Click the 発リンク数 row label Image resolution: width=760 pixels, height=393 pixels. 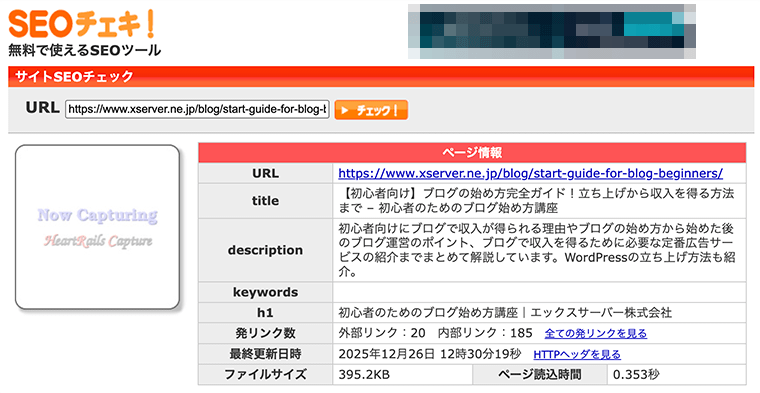(265, 333)
